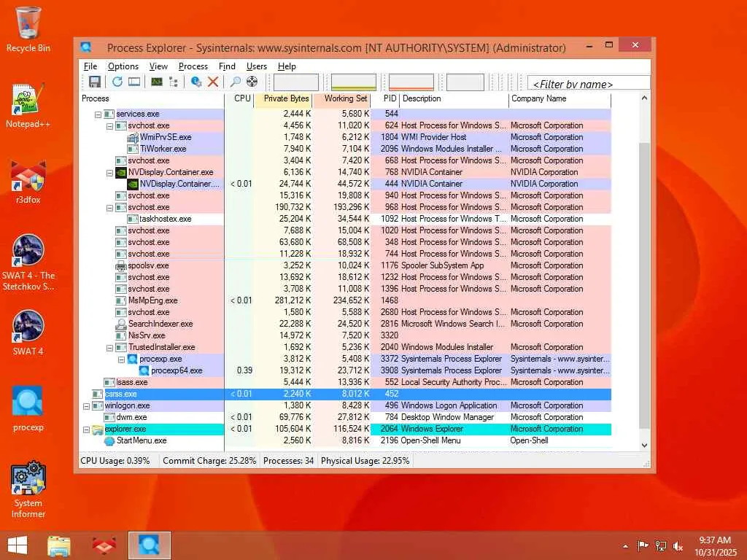Click the scroll up arrow of process list

point(644,98)
